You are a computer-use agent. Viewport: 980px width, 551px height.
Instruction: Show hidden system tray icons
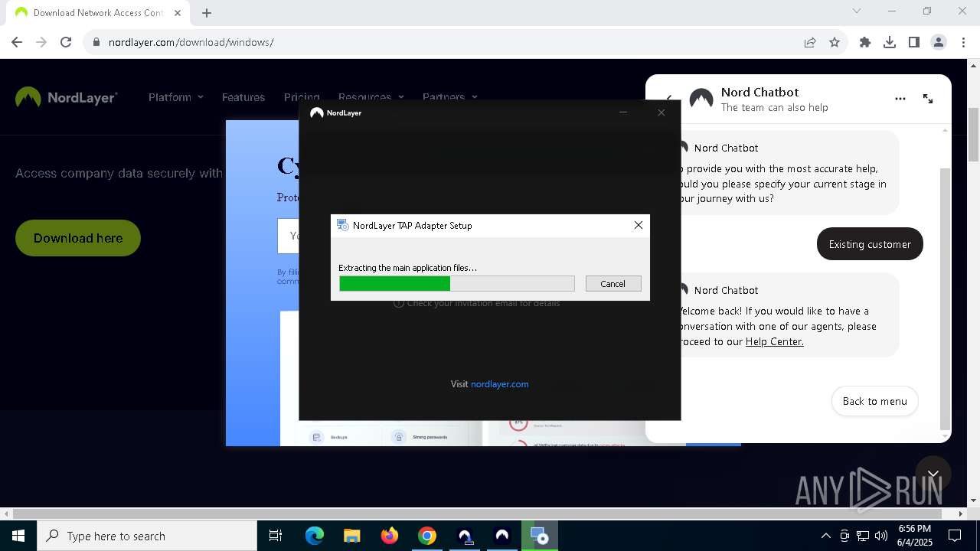pos(825,536)
